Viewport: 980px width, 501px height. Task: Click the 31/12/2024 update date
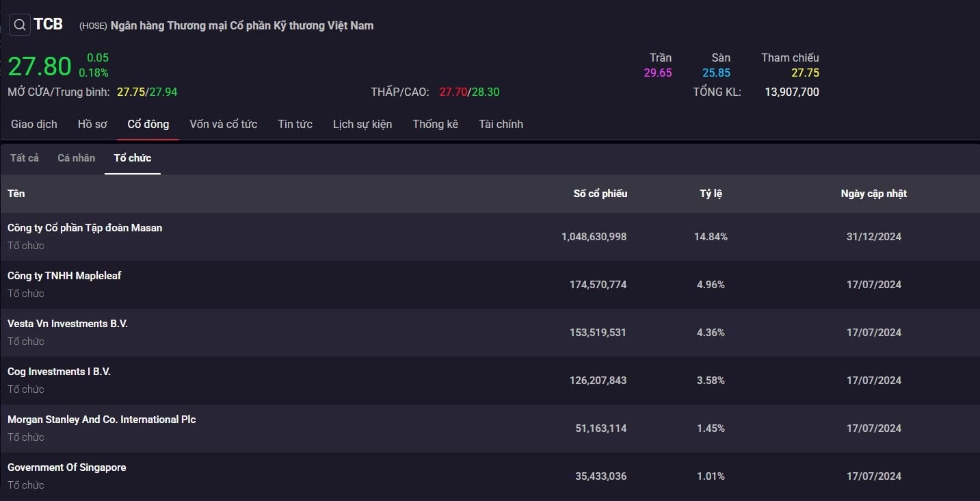874,237
